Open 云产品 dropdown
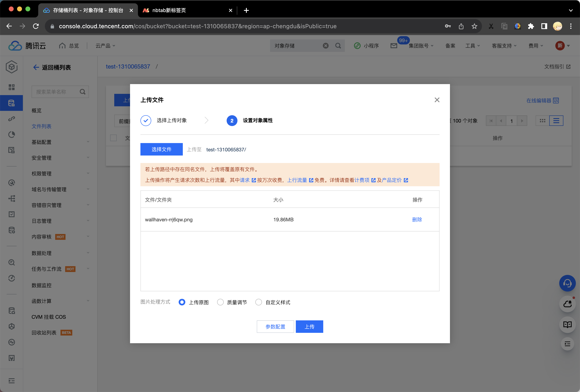 pyautogui.click(x=105, y=46)
